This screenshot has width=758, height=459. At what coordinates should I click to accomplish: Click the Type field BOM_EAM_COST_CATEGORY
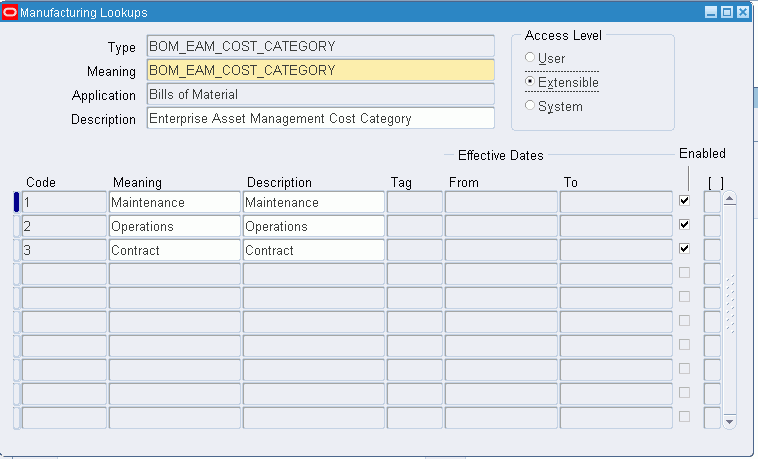(321, 46)
